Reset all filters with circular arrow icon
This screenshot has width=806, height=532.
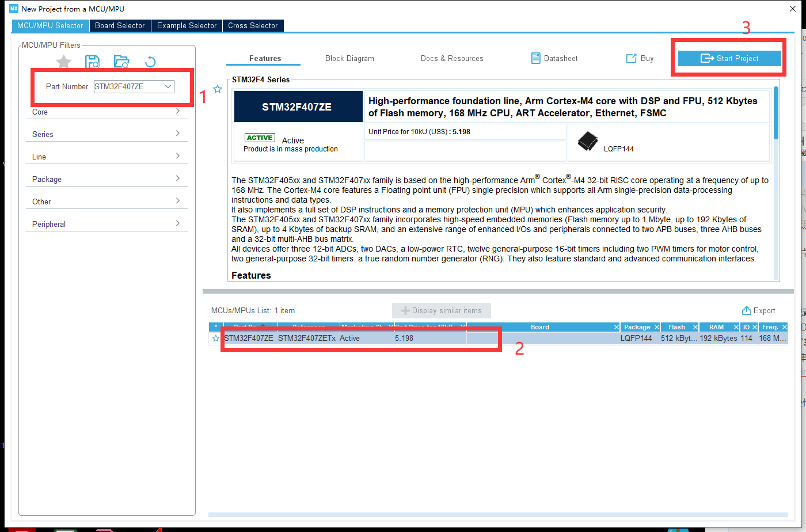pos(150,62)
